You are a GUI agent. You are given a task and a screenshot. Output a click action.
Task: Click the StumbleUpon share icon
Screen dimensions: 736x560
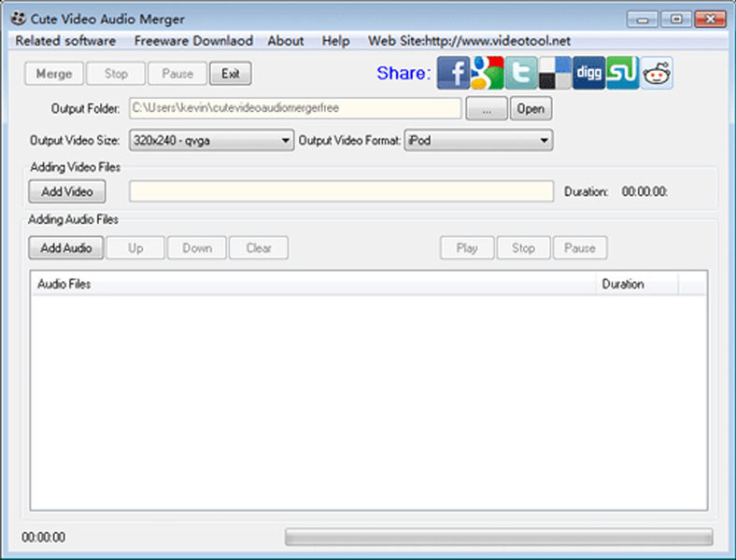(622, 73)
